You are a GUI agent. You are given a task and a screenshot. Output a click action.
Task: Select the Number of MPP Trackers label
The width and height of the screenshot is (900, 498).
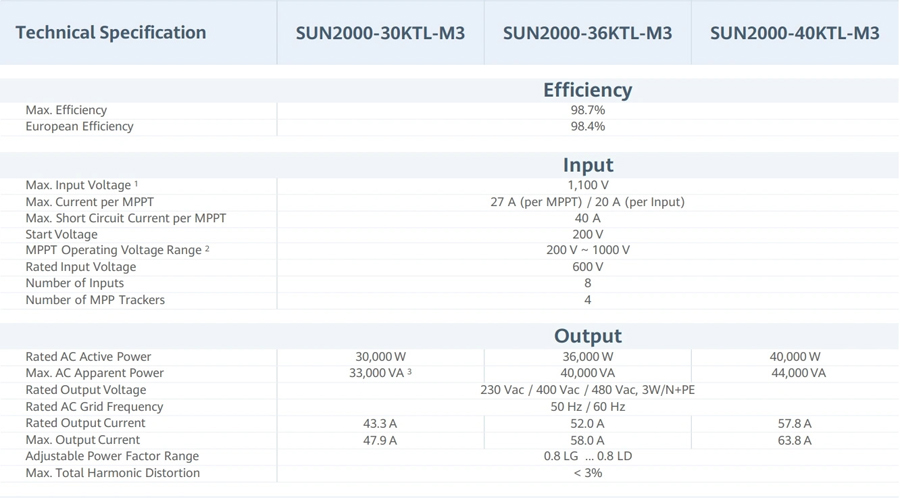[95, 300]
